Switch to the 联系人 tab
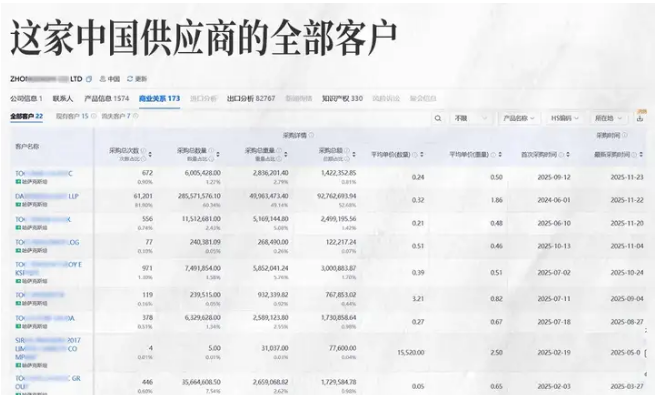Viewport: 656px width, 395px height. [63, 99]
